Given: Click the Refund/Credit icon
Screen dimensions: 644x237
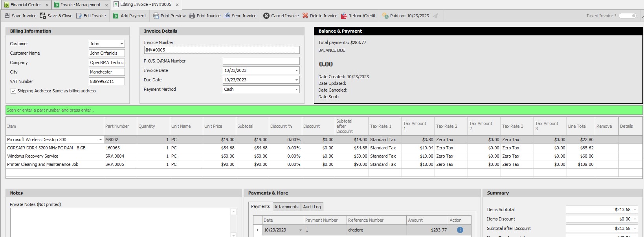Looking at the screenshot, I should pyautogui.click(x=344, y=16).
